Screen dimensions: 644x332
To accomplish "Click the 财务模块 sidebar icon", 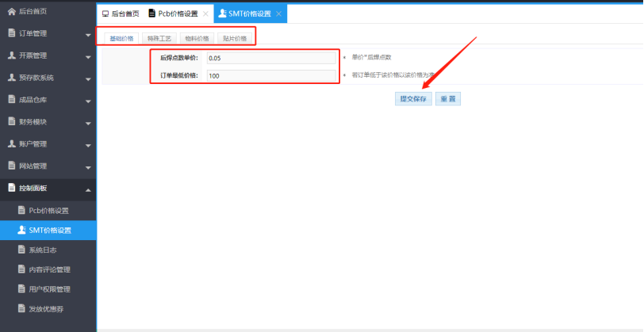I will point(11,122).
